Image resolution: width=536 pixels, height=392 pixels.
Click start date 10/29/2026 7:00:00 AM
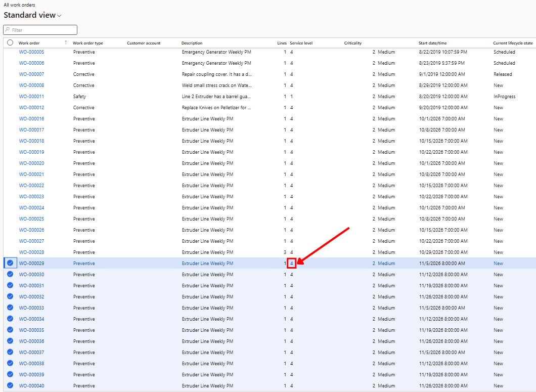[443, 252]
